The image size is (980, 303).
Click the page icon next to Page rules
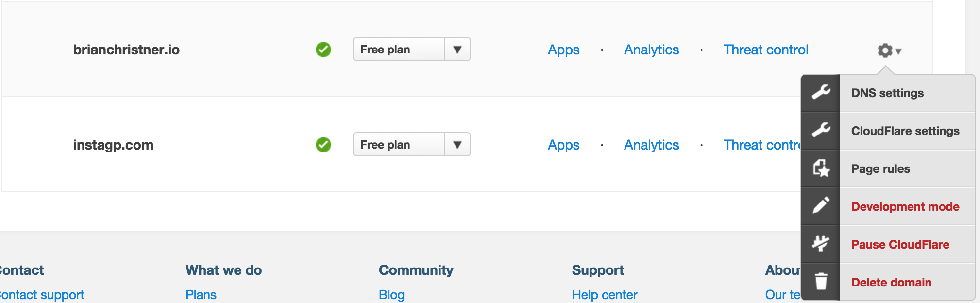(x=821, y=168)
